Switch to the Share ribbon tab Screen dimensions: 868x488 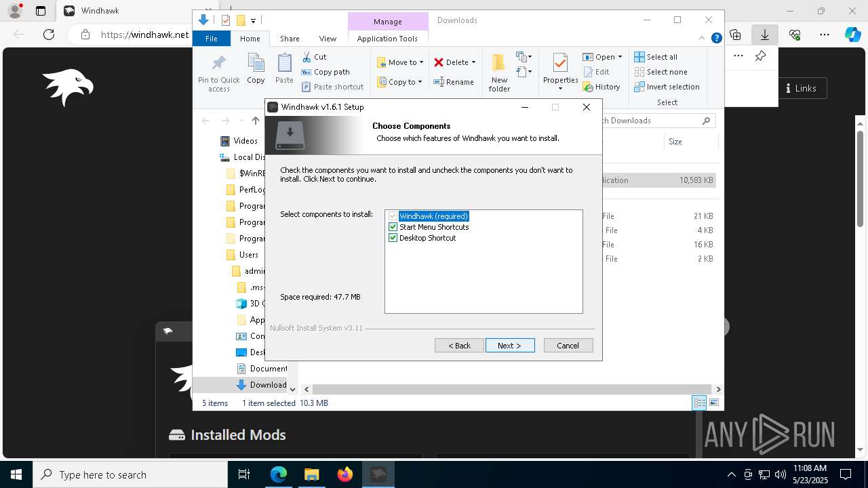point(290,39)
